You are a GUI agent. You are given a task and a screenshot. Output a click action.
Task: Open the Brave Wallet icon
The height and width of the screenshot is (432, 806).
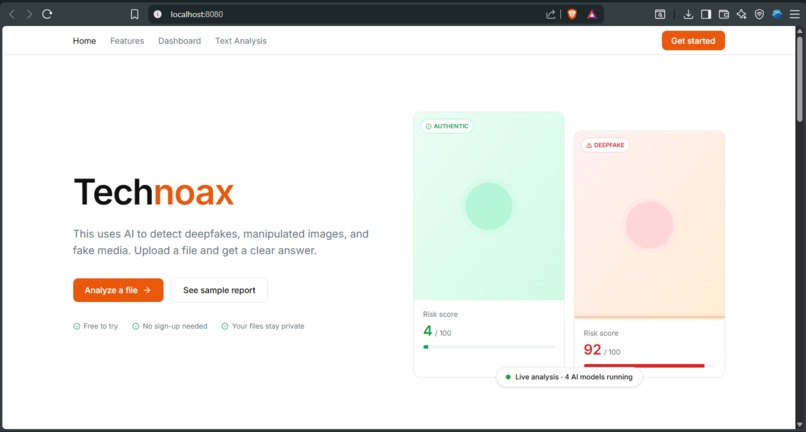point(724,14)
